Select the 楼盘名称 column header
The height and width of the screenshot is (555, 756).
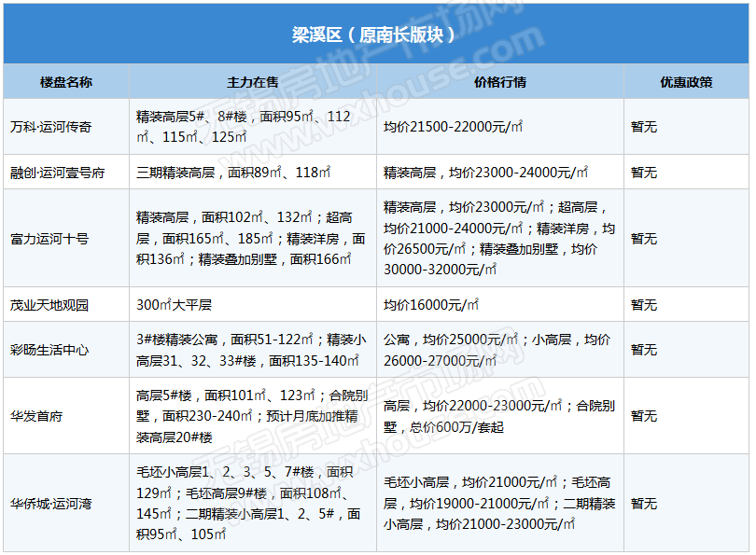(66, 82)
